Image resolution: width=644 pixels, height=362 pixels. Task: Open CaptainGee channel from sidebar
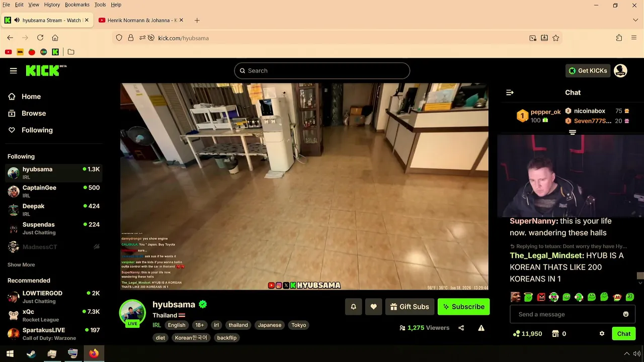53,191
